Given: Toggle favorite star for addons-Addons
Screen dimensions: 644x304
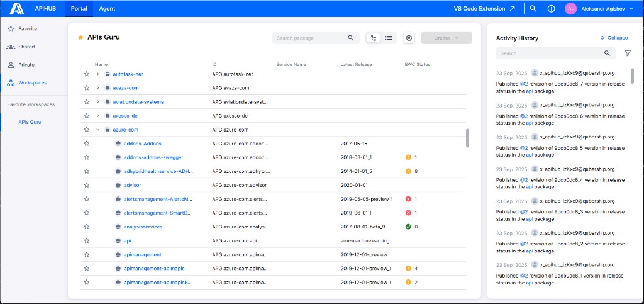Looking at the screenshot, I should point(87,144).
